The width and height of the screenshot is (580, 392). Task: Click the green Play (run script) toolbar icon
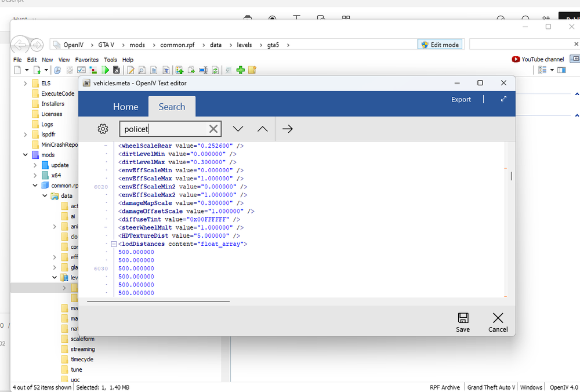[x=106, y=70]
